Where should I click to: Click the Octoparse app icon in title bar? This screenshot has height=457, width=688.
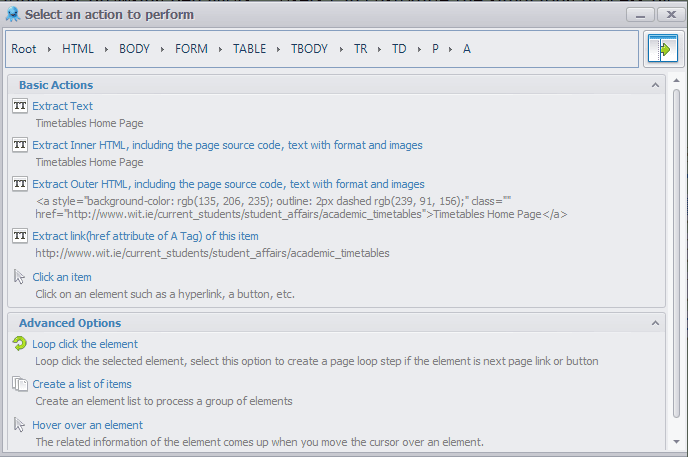[x=13, y=14]
